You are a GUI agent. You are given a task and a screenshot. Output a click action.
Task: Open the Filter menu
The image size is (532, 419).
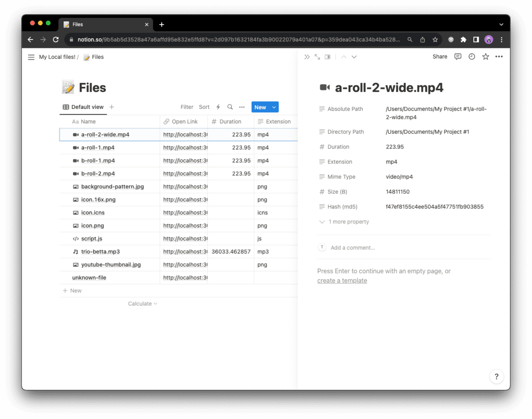tap(187, 107)
